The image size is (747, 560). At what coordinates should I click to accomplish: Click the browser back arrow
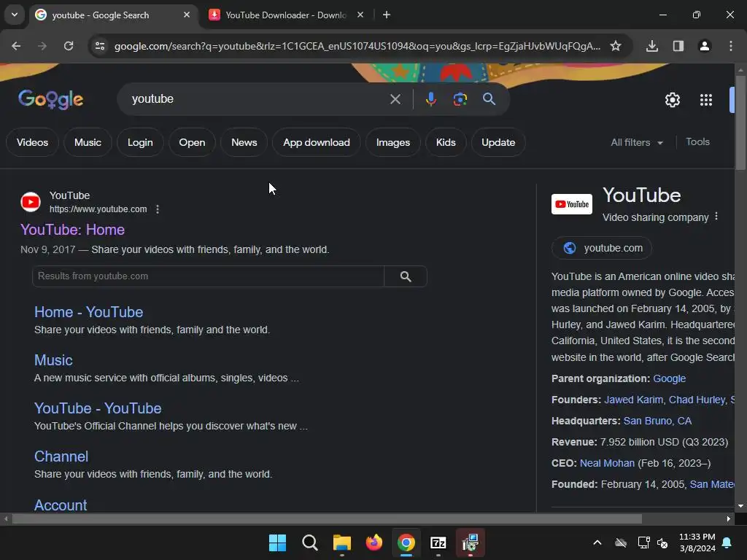(16, 46)
